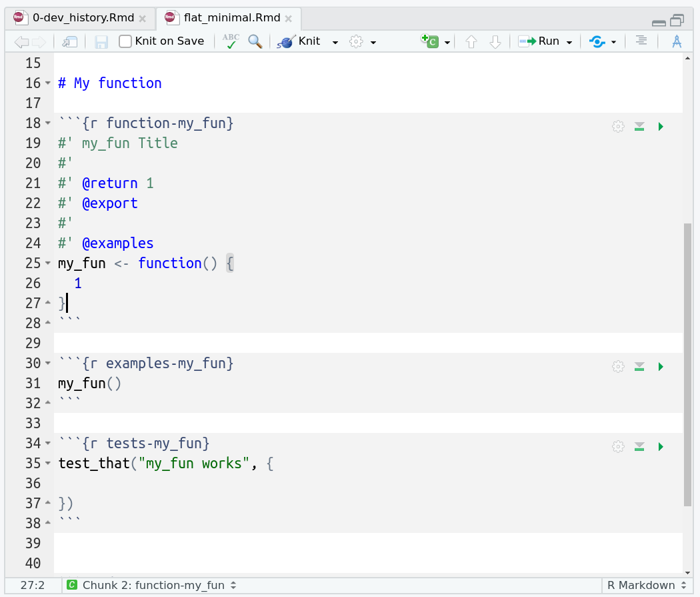Run spell check ABC icon
The width and height of the screenshot is (700, 597).
tap(231, 41)
